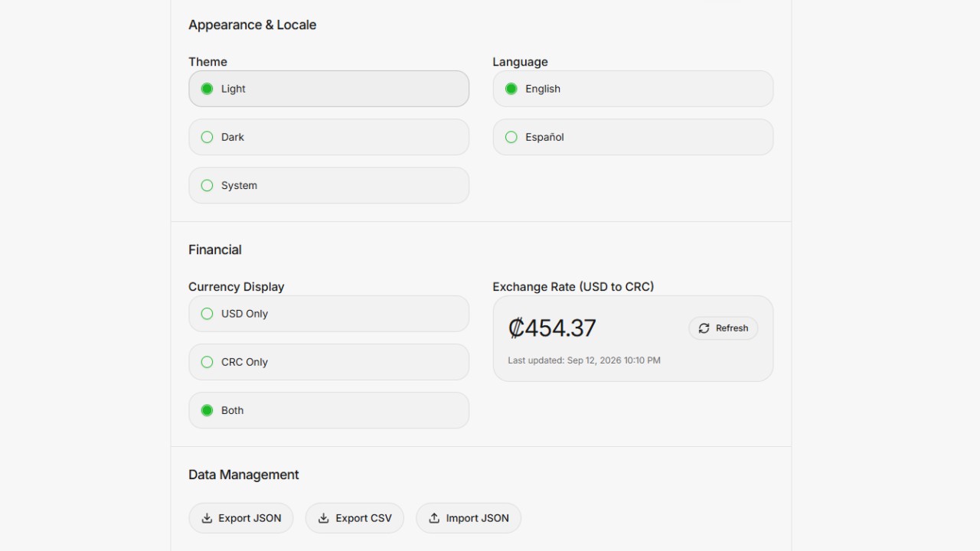Click the Financial section heading
Viewport: 980px width, 551px height.
(x=215, y=250)
